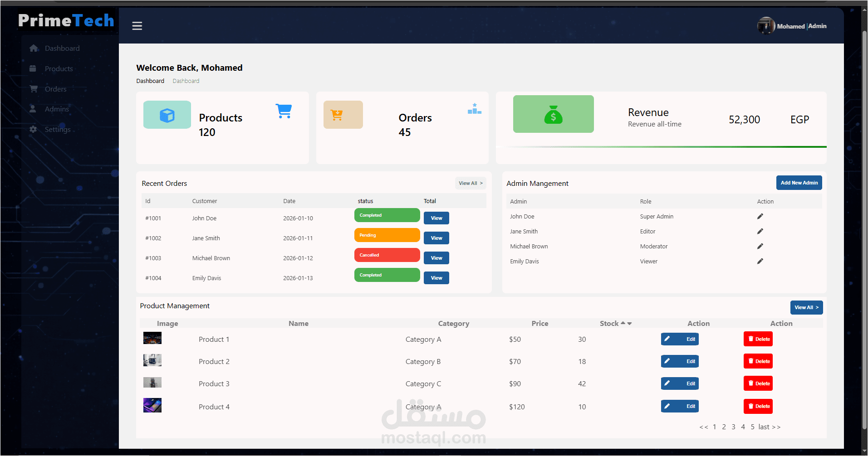This screenshot has width=868, height=456.
Task: Click the Dashboard breadcrumb link
Action: (x=150, y=81)
